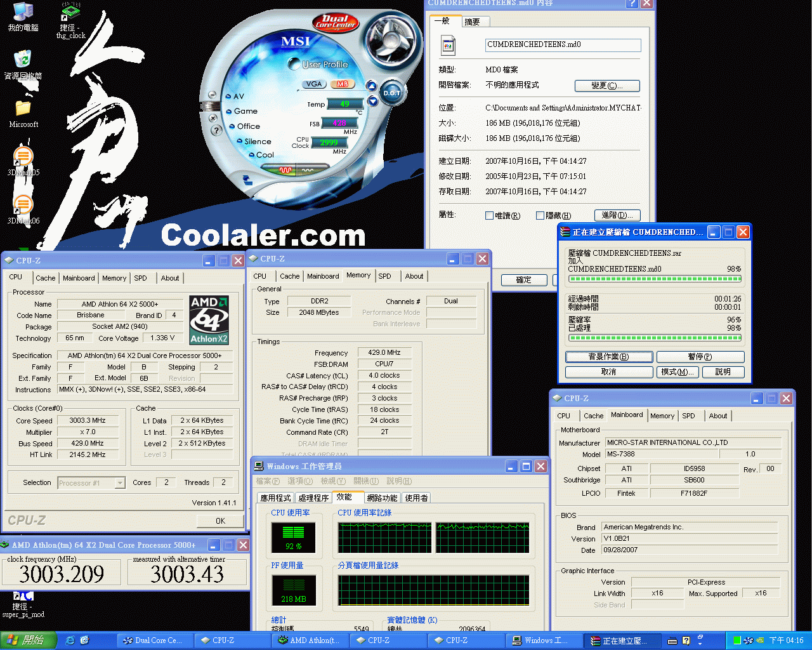Open processes (處理程序) tab in Task Manager
812x650 pixels.
[x=313, y=498]
